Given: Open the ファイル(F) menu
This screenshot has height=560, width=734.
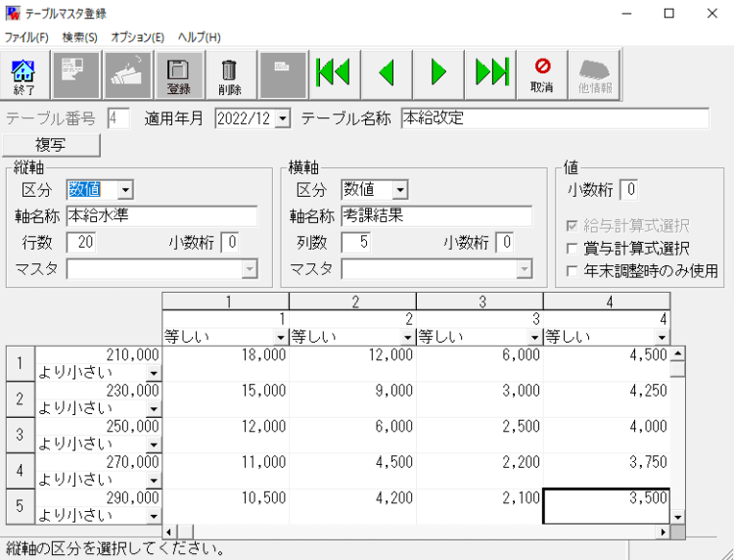Looking at the screenshot, I should pyautogui.click(x=26, y=37).
